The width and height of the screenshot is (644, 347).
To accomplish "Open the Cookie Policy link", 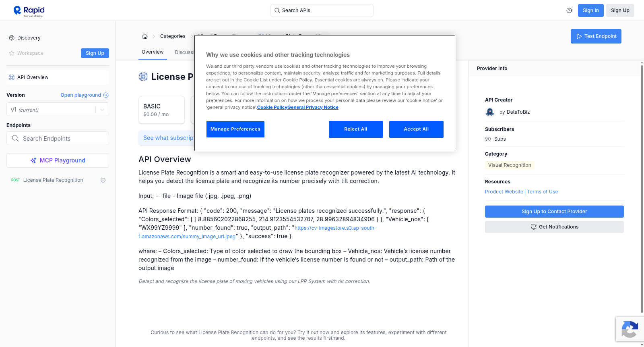I will [x=272, y=107].
